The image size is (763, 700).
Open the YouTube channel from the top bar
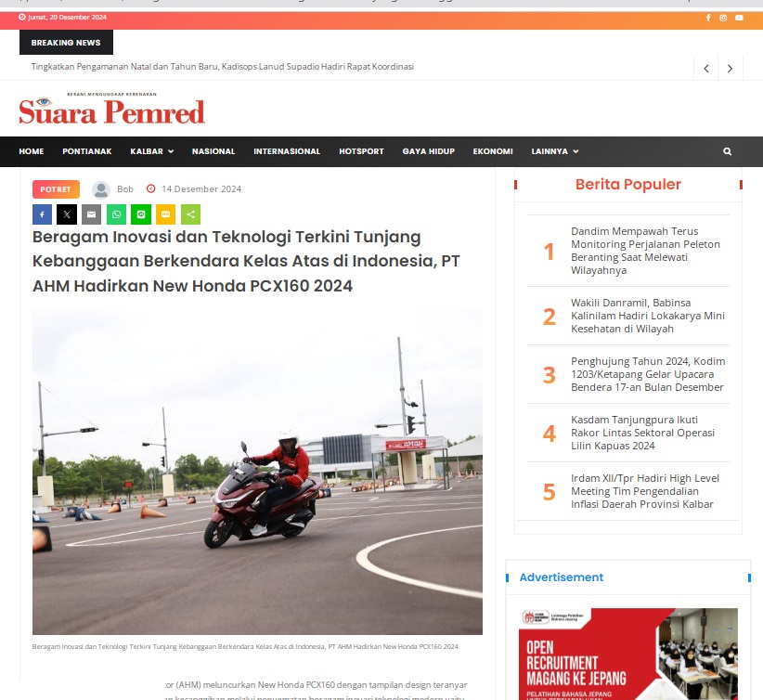pyautogui.click(x=739, y=18)
